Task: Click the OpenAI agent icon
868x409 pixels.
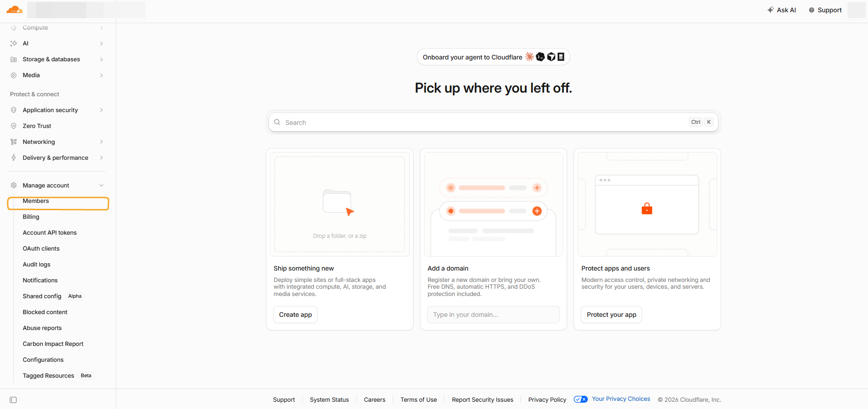Action: pyautogui.click(x=540, y=57)
